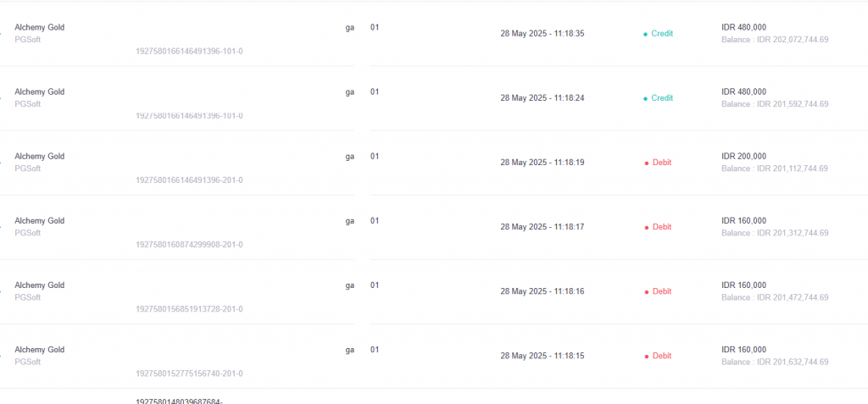This screenshot has height=404, width=868.
Task: Click balance IDR 202,072,744.69
Action: click(775, 40)
